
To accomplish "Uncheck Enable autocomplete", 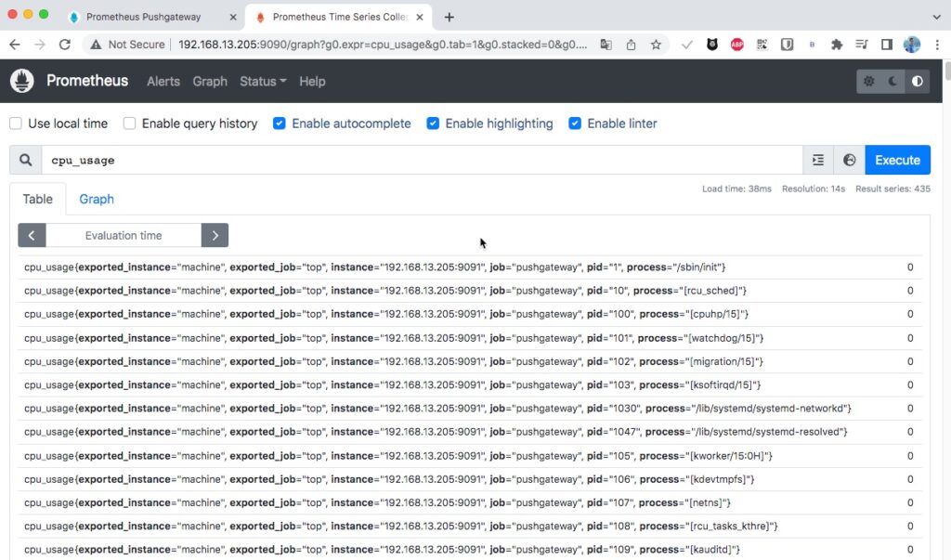I will (x=279, y=124).
